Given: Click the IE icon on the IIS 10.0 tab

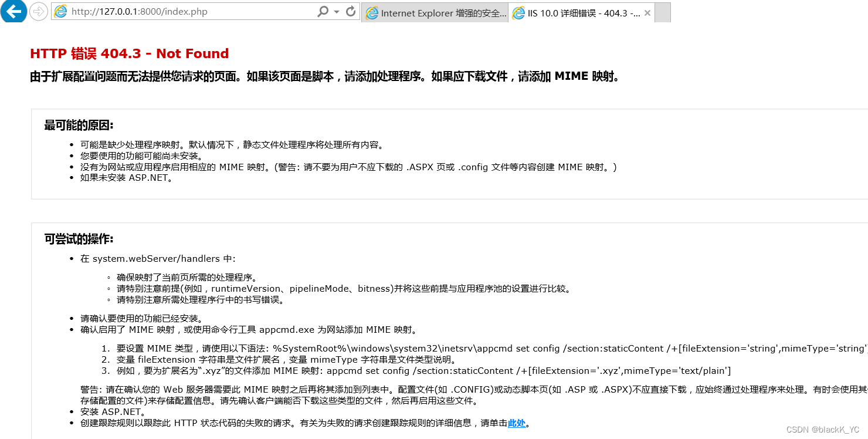Looking at the screenshot, I should (x=518, y=13).
